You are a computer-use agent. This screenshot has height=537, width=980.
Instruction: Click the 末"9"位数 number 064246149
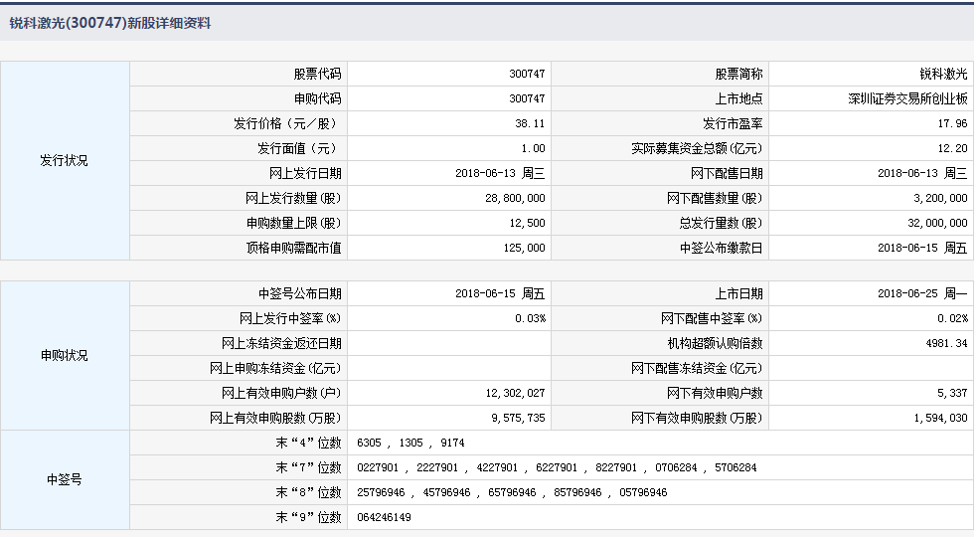384,518
